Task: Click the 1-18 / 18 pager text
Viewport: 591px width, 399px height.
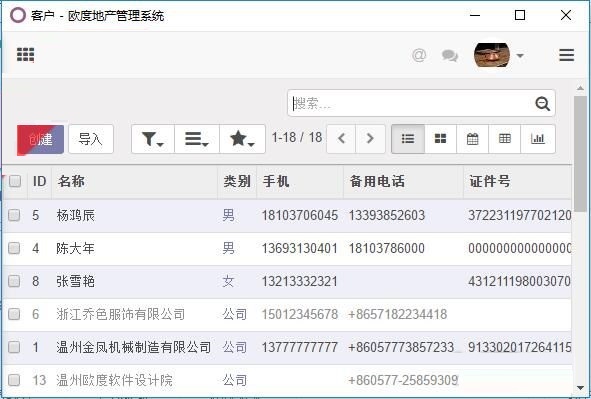Action: 297,138
